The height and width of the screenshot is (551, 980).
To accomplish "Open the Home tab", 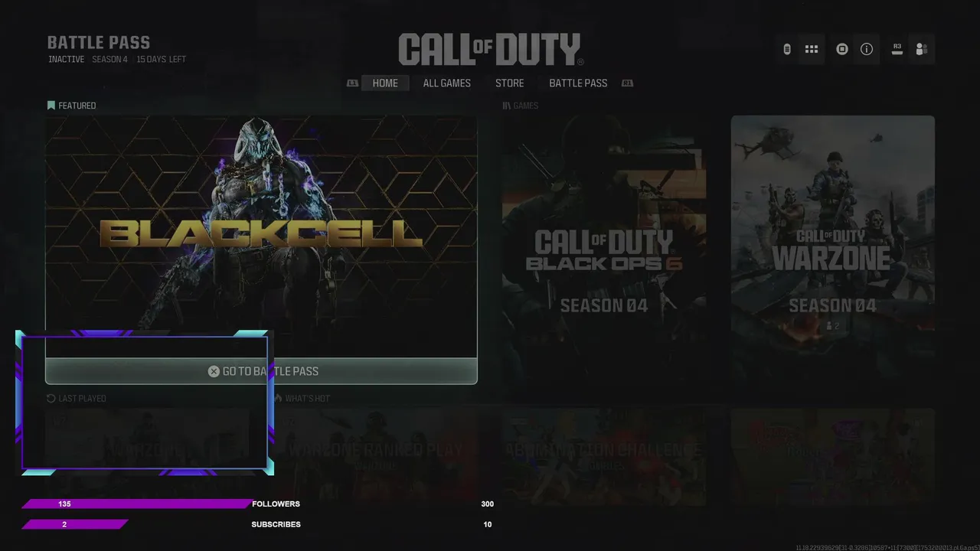I will [385, 83].
